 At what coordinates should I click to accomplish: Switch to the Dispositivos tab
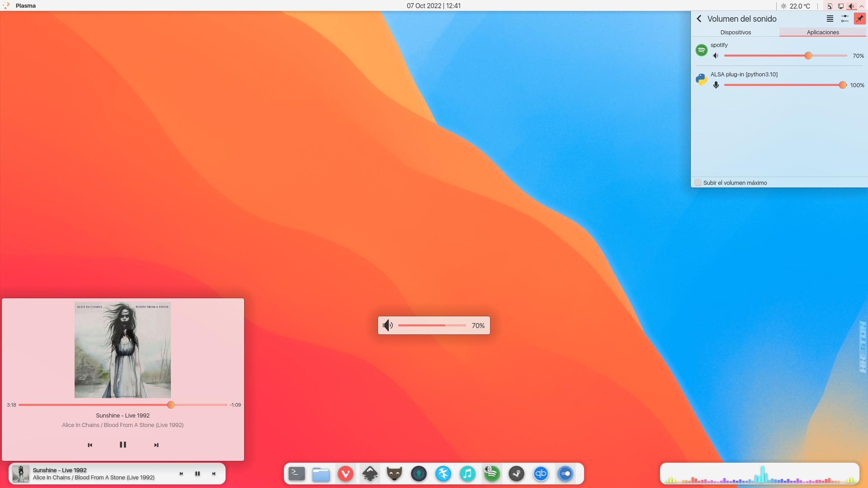point(736,32)
